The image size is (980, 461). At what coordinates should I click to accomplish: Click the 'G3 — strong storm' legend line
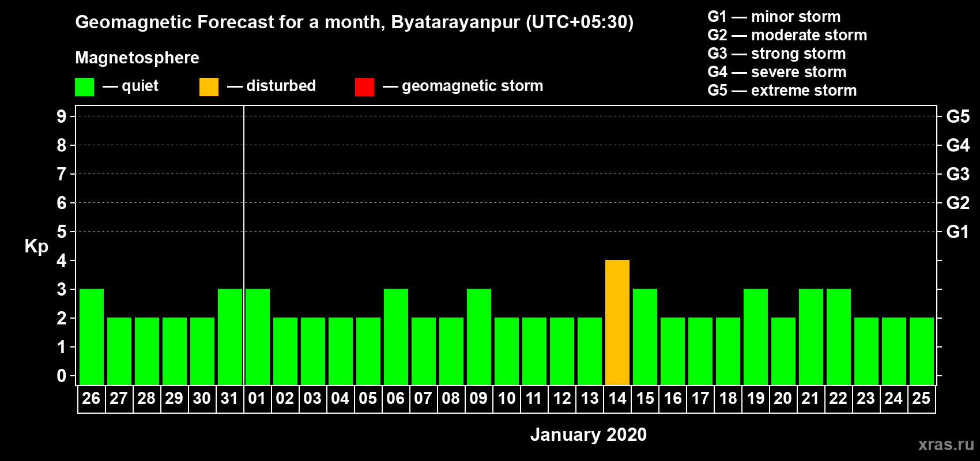coord(777,54)
